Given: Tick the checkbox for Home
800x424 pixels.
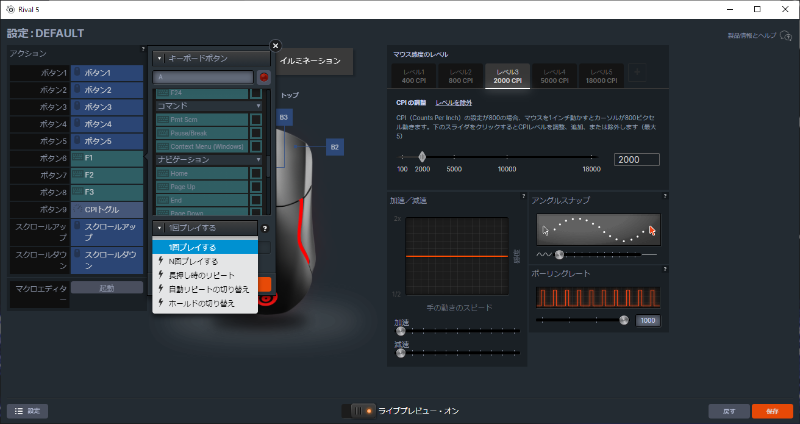Looking at the screenshot, I should pyautogui.click(x=256, y=173).
